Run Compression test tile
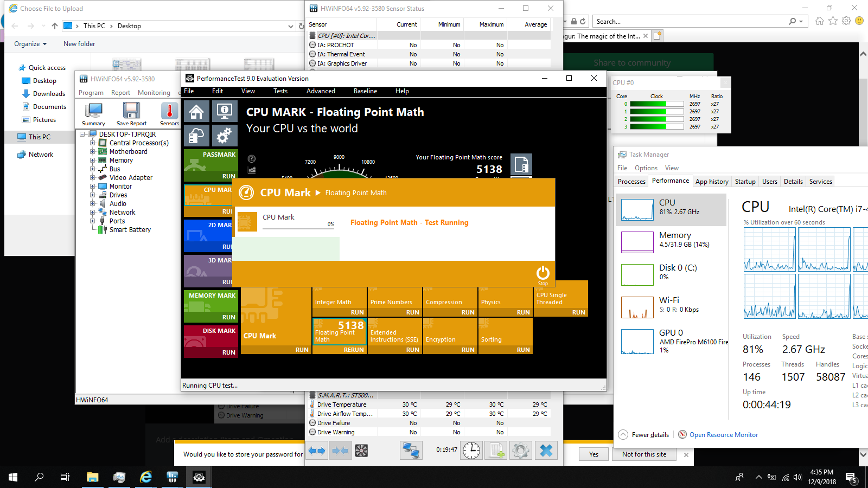The image size is (868, 488). click(450, 302)
